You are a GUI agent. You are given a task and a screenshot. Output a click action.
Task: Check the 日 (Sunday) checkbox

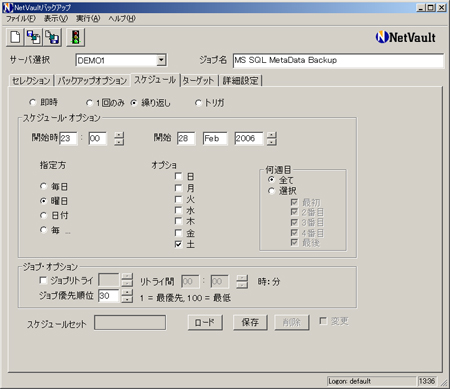pyautogui.click(x=179, y=176)
